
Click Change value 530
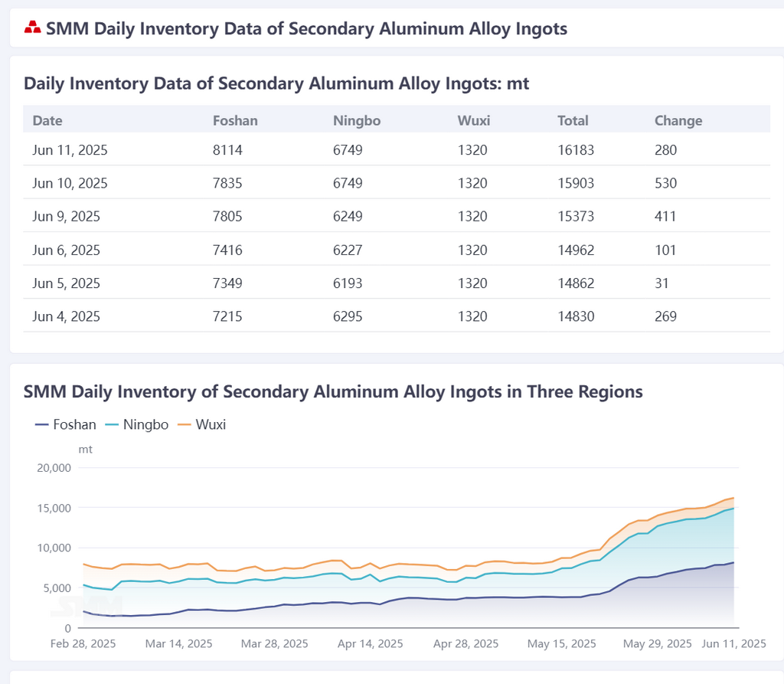point(665,183)
